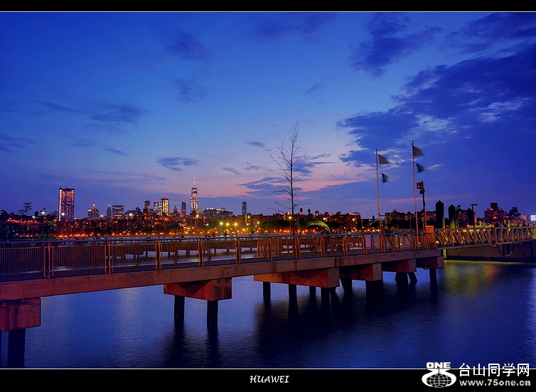Click the black bottom border bar
The image size is (536, 392).
pos(142,380)
